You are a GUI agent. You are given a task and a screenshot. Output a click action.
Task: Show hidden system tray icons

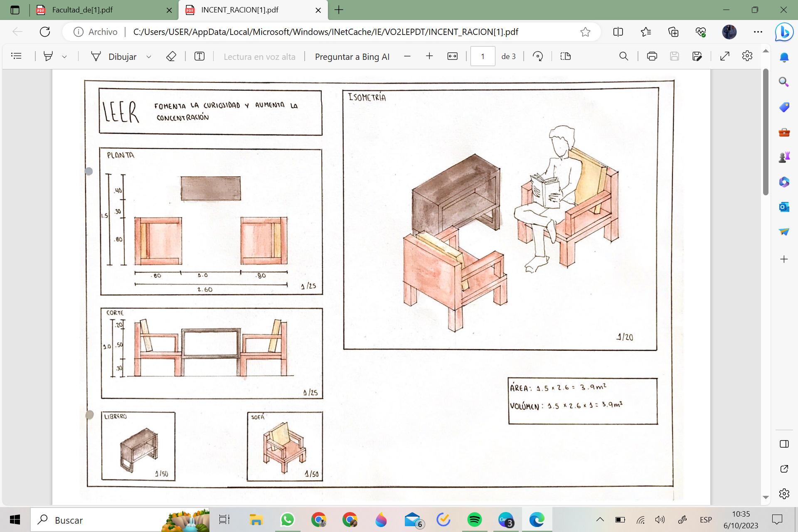click(x=600, y=520)
